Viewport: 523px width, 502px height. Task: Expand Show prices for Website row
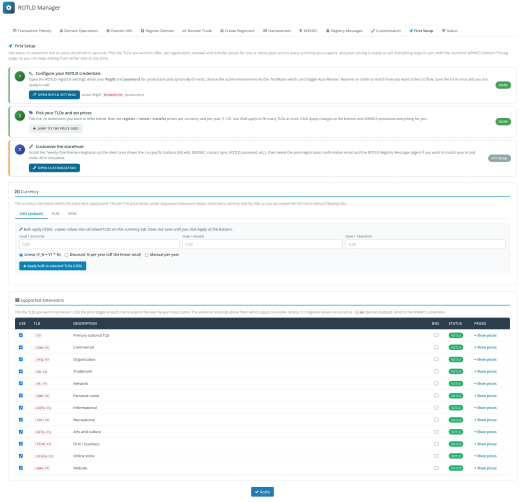coord(485,468)
